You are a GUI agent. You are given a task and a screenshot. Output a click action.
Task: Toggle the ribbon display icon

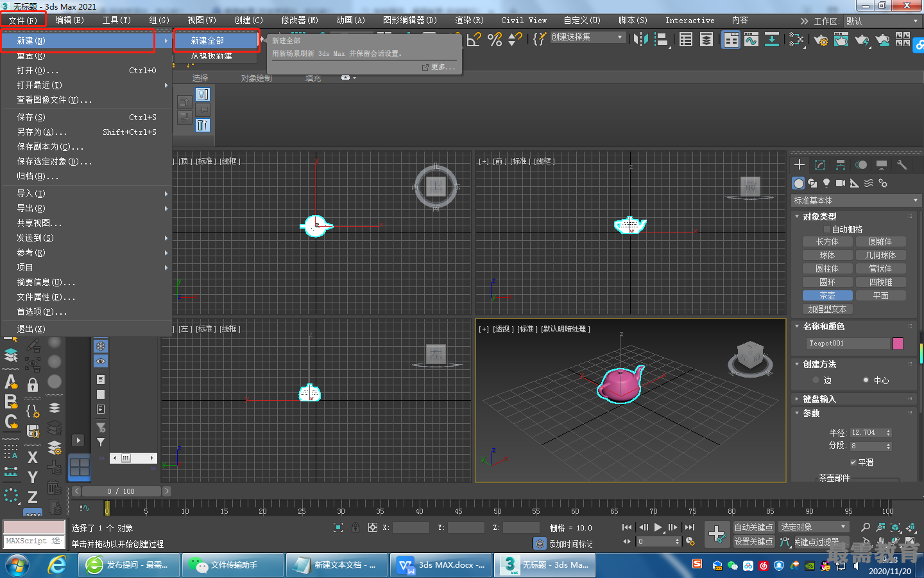click(731, 40)
